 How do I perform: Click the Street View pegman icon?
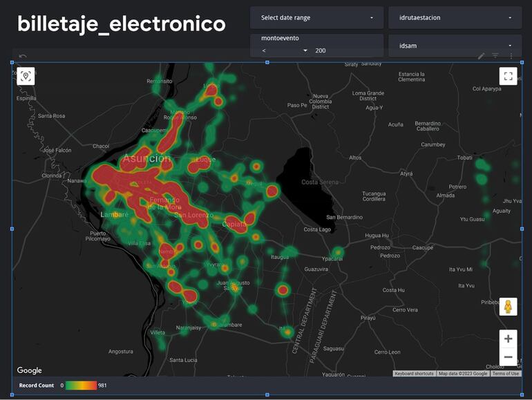508,307
